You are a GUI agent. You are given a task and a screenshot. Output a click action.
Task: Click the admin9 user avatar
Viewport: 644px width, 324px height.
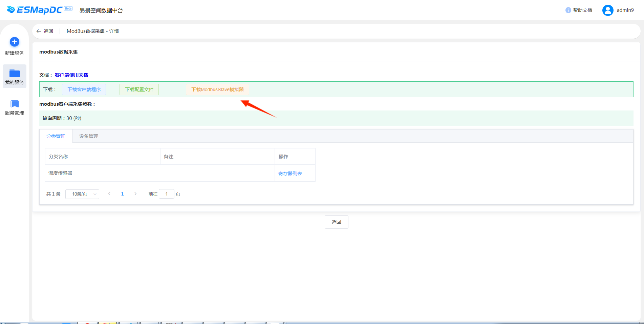(x=608, y=10)
